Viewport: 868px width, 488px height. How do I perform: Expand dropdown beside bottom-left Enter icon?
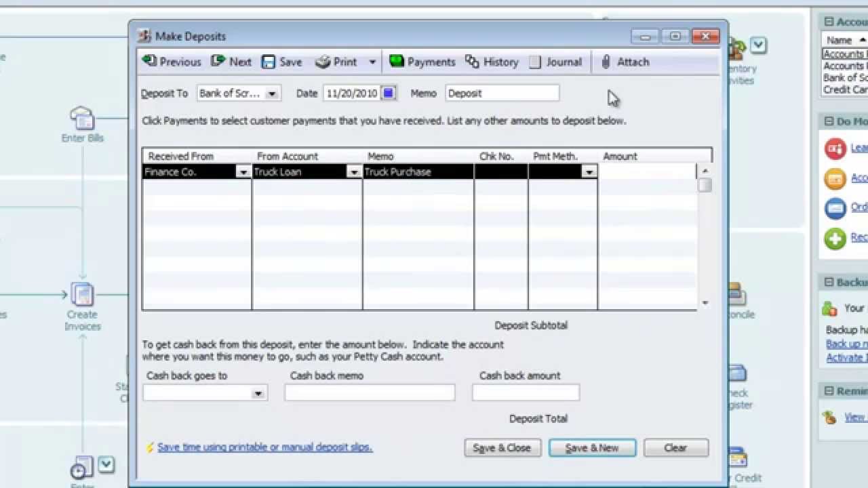[106, 465]
